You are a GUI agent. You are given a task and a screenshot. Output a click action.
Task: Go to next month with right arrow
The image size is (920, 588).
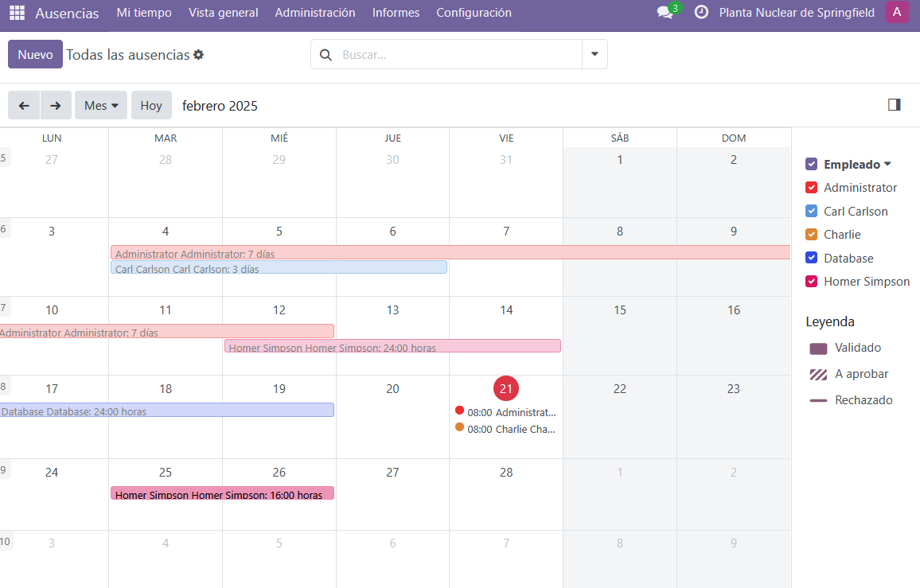55,105
